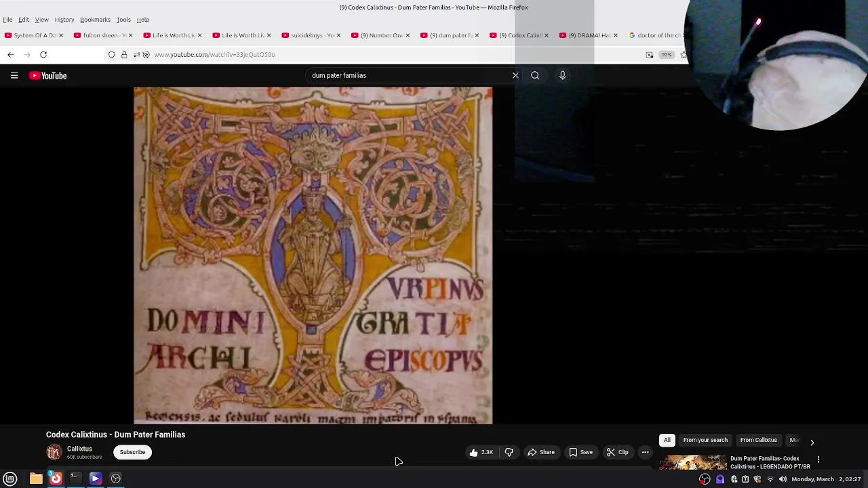Open the Files folder in taskbar
Image resolution: width=868 pixels, height=488 pixels.
(36, 479)
